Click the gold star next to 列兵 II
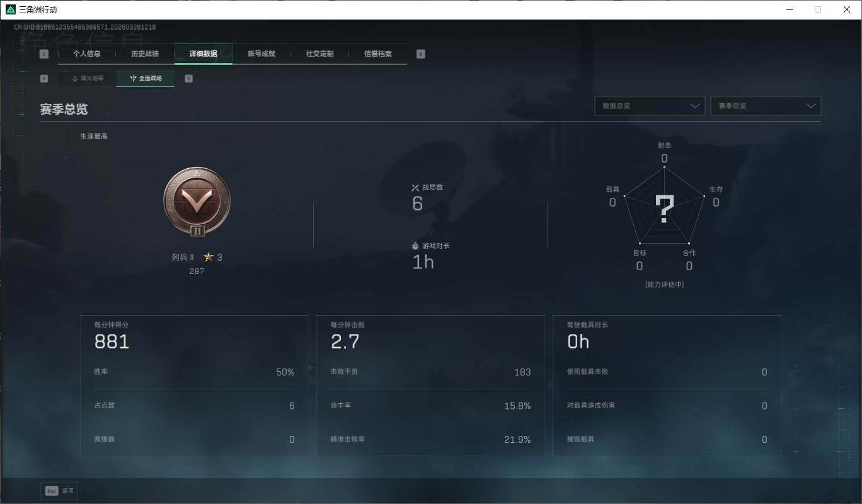 [x=209, y=257]
